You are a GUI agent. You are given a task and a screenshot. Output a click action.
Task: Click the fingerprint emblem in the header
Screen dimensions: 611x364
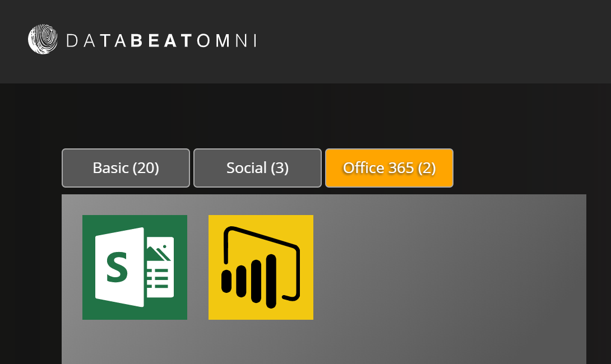[41, 39]
